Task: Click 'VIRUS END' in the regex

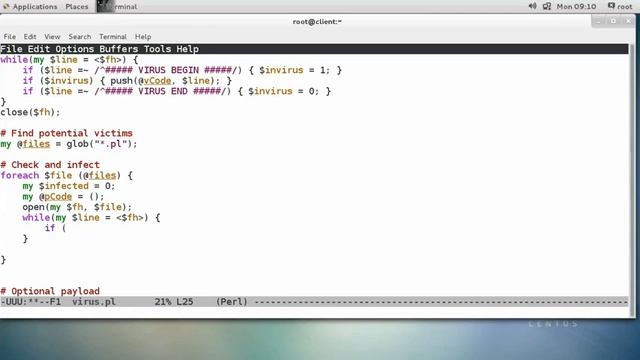Action: pyautogui.click(x=163, y=91)
